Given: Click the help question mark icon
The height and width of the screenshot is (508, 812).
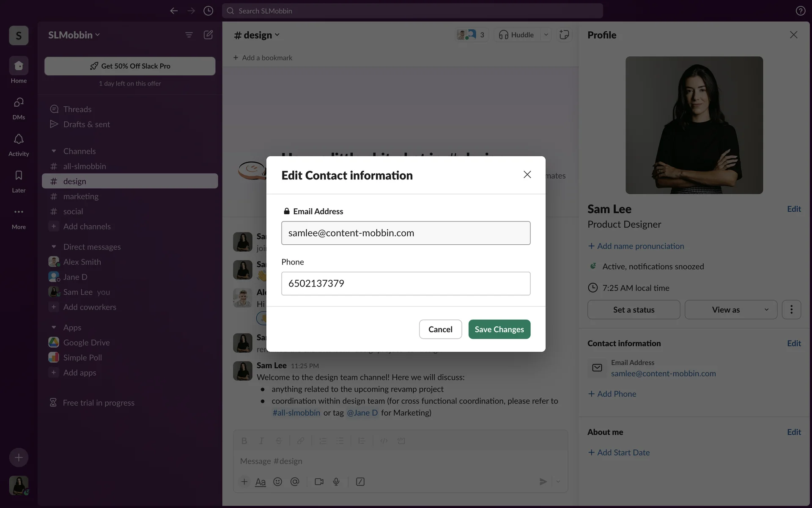Looking at the screenshot, I should click(x=800, y=11).
